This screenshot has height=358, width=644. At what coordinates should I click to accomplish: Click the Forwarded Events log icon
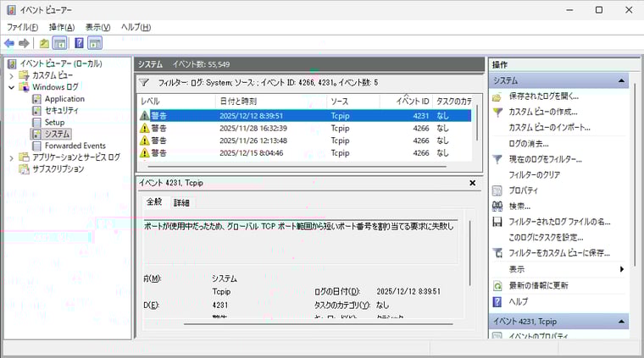click(x=37, y=146)
